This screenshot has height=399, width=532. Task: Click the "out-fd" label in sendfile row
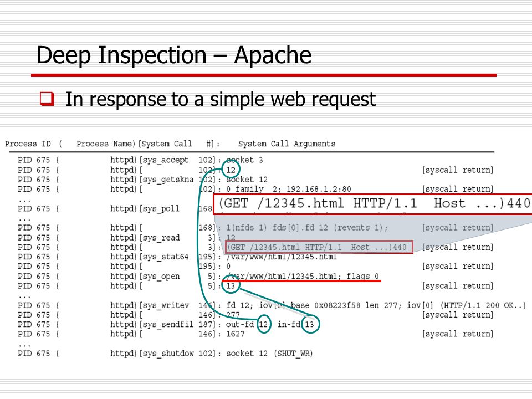(240, 324)
